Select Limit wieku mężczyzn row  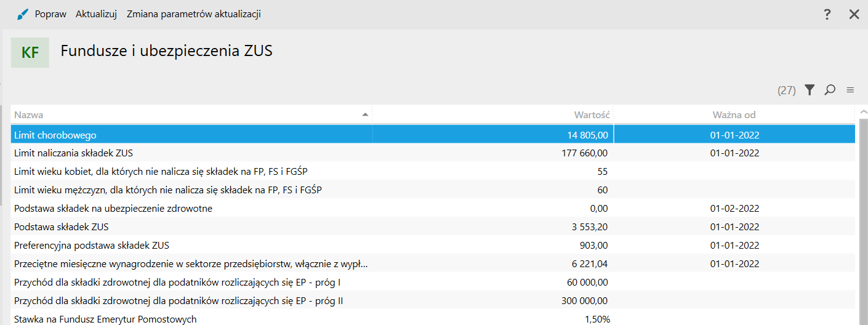[x=433, y=190]
